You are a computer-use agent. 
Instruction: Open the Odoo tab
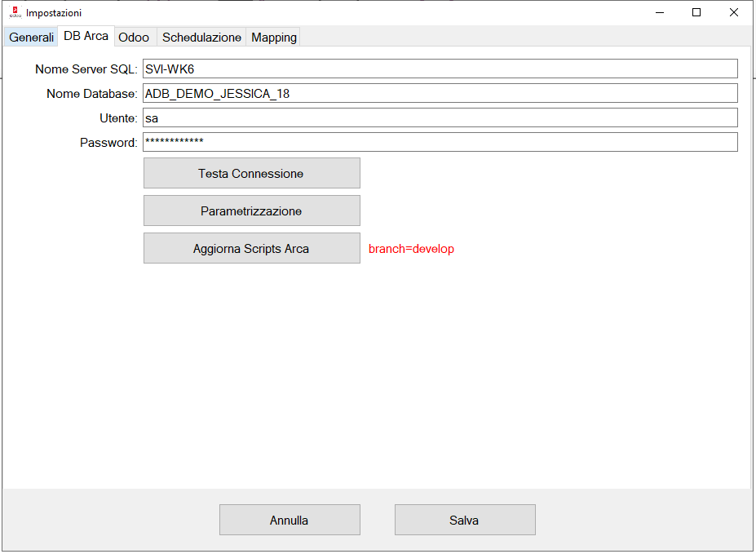134,38
